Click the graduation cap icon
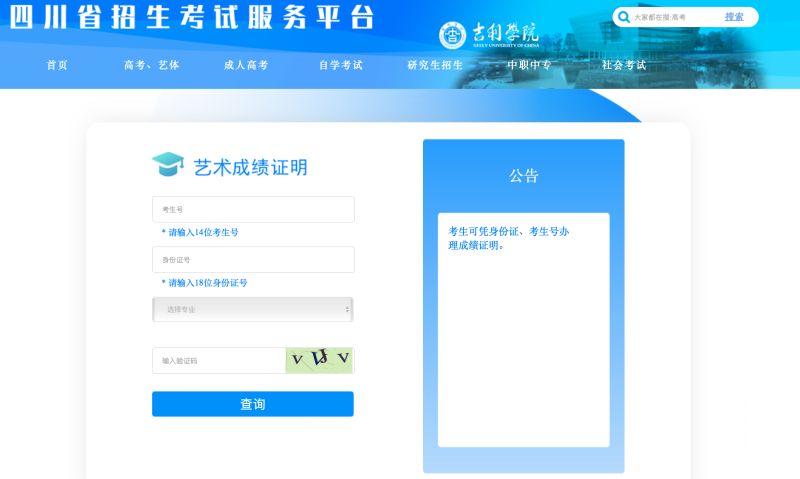 tap(168, 164)
